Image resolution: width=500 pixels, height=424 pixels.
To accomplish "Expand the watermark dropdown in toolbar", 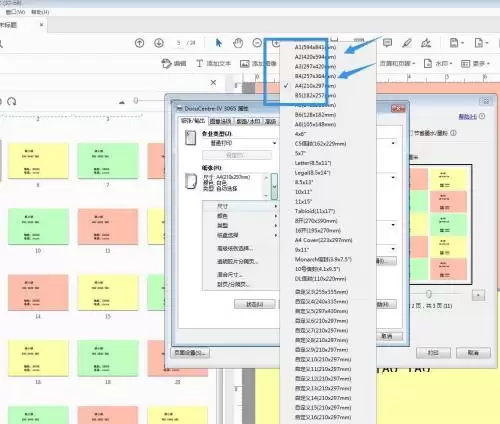I will click(x=438, y=63).
